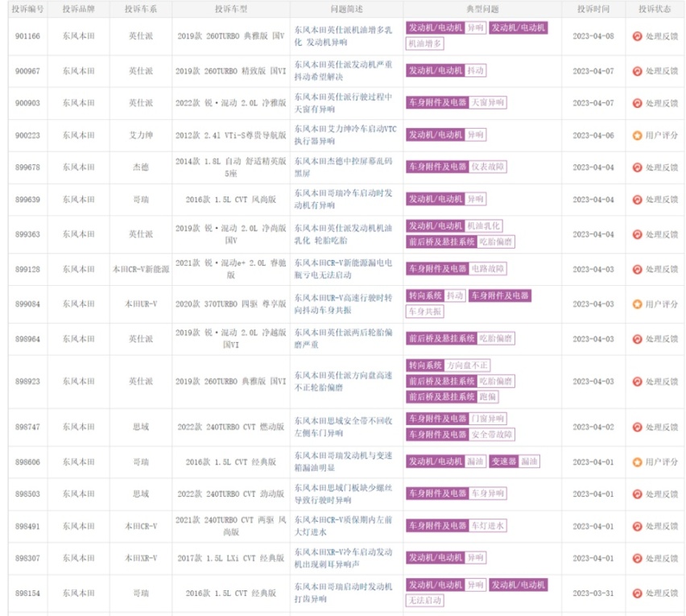The width and height of the screenshot is (686, 616).
Task: Click the status icon for complaint 899363
Action: (637, 234)
